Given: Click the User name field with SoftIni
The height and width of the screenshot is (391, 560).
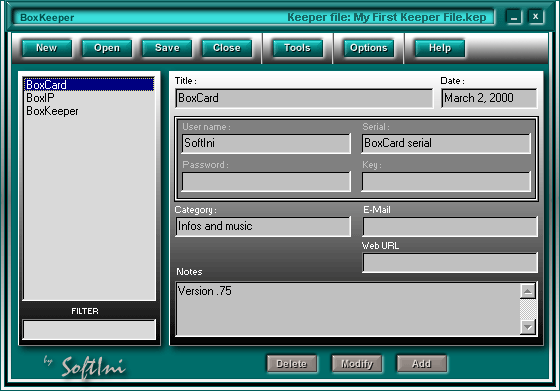Looking at the screenshot, I should point(266,144).
